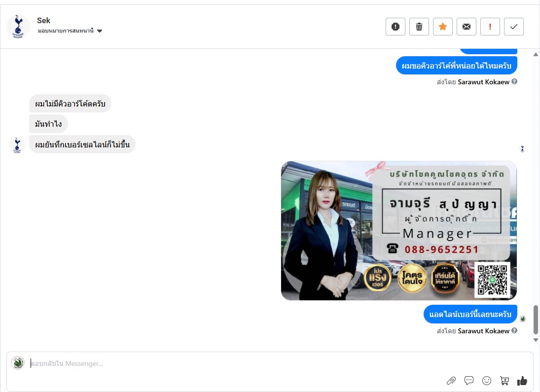Viewport: 540px width, 392px height.
Task: Send a thumbs up like
Action: [x=522, y=380]
